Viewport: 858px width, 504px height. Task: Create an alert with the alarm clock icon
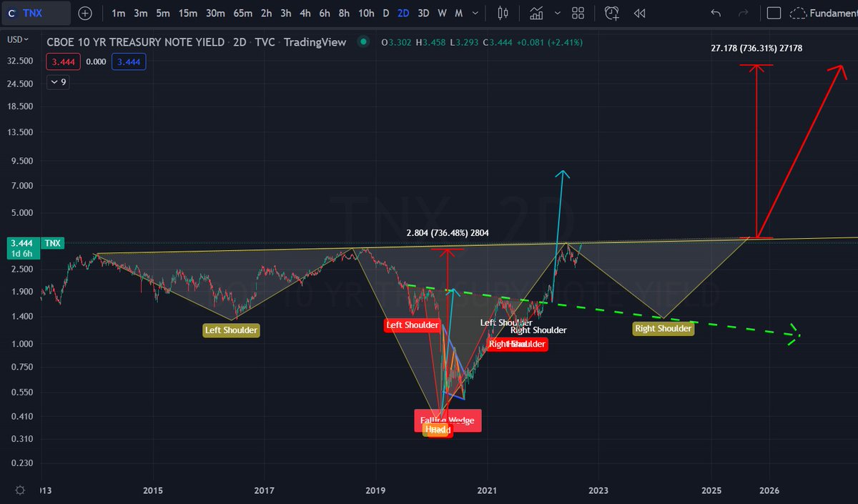[x=612, y=13]
